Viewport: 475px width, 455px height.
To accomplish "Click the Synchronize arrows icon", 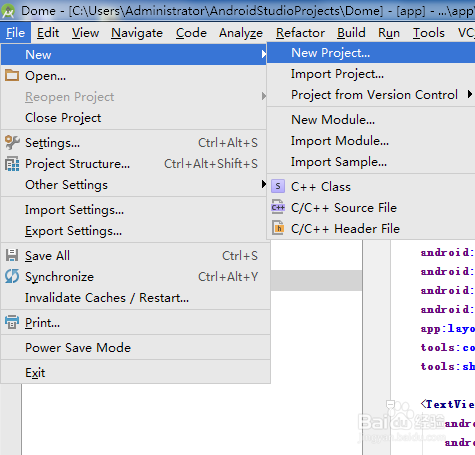I will tap(12, 276).
